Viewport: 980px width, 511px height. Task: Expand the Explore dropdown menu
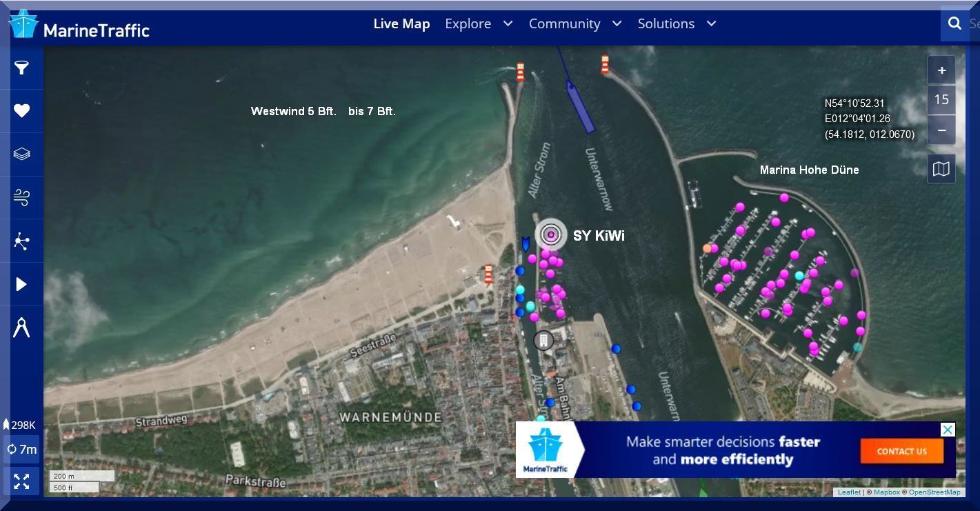pos(479,23)
